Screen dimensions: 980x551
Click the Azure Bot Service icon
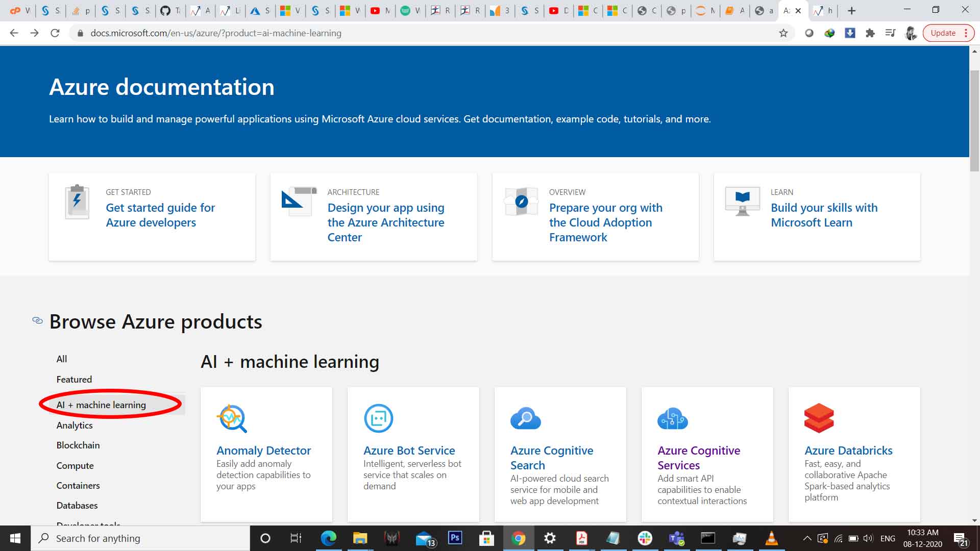point(378,418)
